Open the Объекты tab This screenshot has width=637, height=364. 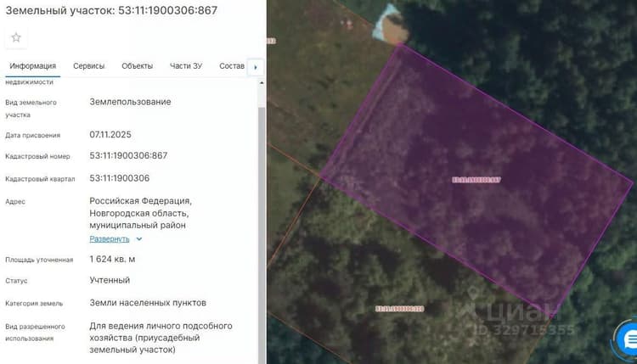coord(138,65)
